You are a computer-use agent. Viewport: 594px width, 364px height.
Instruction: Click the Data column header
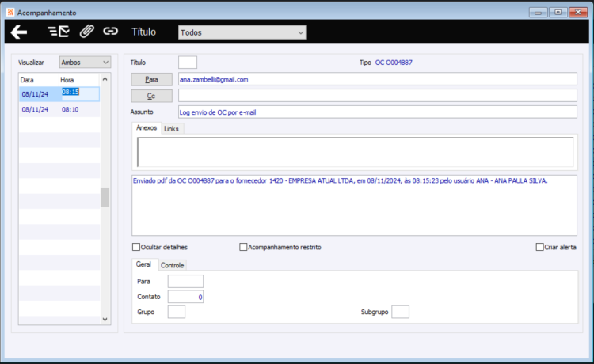pos(40,80)
